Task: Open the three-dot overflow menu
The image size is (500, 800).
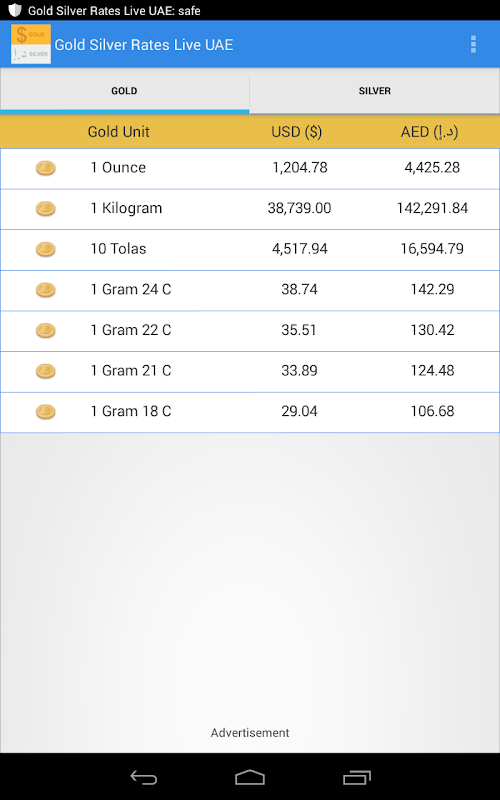Action: pos(473,44)
